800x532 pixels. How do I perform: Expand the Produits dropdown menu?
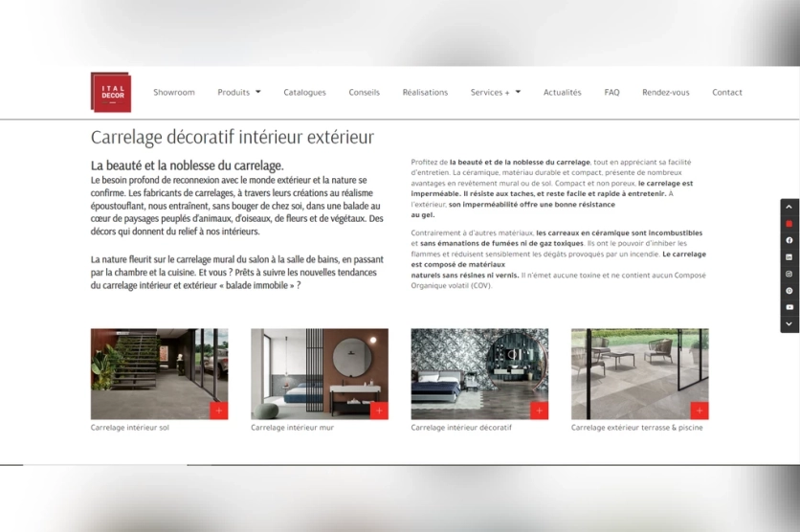pos(238,93)
